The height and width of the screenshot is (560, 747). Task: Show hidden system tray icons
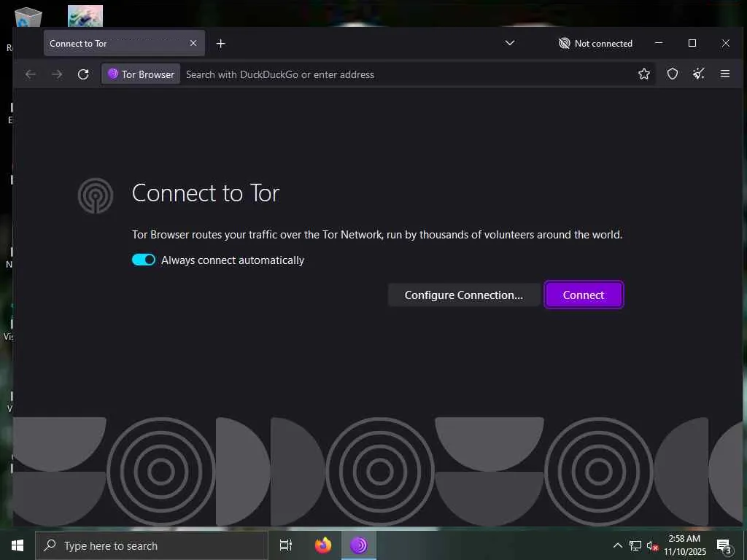617,545
